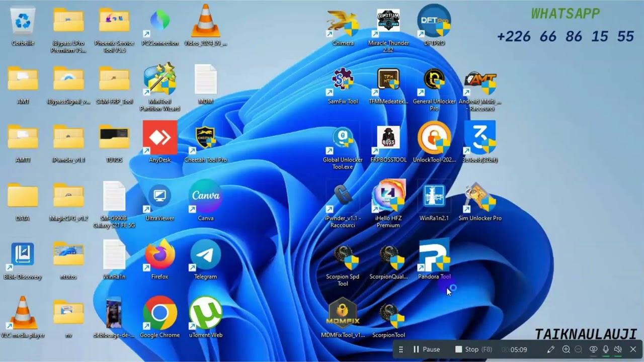Viewport: 644px width, 362px height.
Task: Launch the PCConnection shortcut
Action: (160, 22)
